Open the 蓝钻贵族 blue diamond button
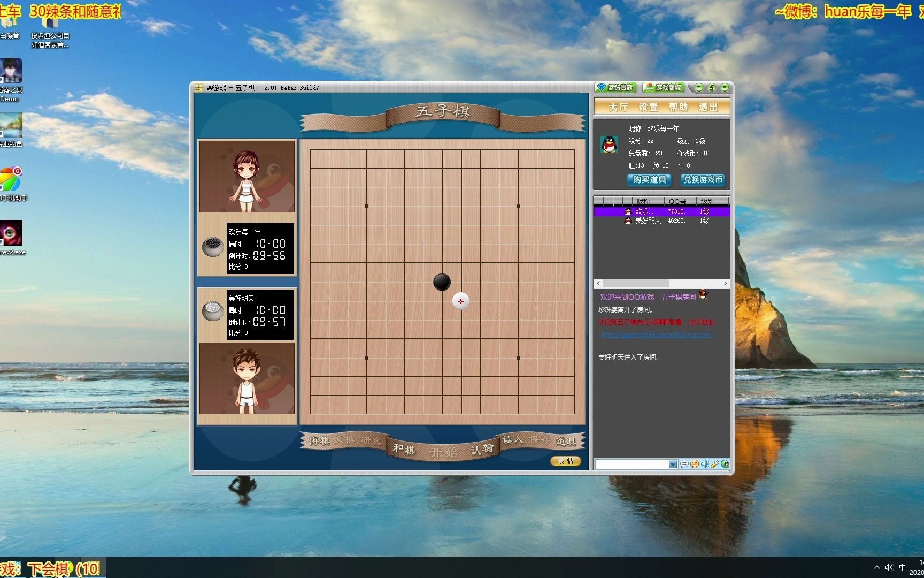 615,88
